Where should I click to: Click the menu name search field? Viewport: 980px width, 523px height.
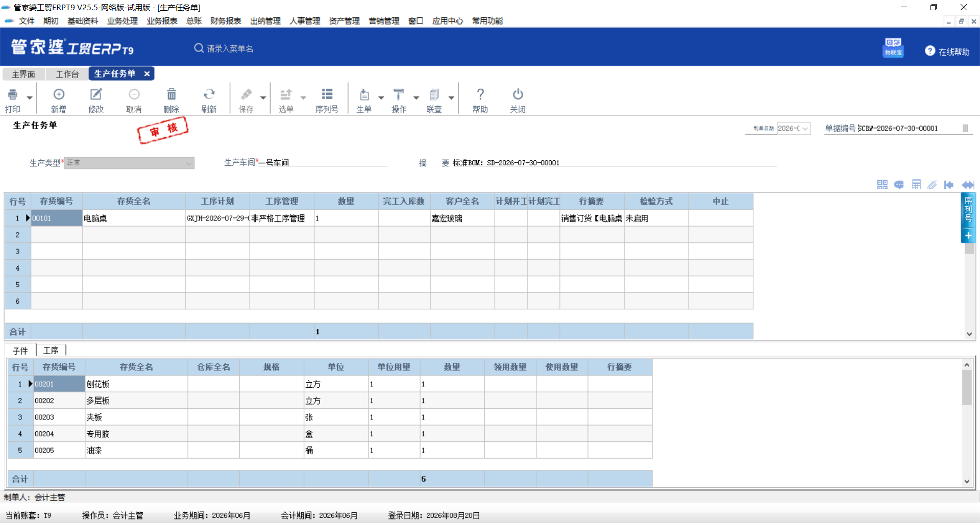pyautogui.click(x=230, y=48)
